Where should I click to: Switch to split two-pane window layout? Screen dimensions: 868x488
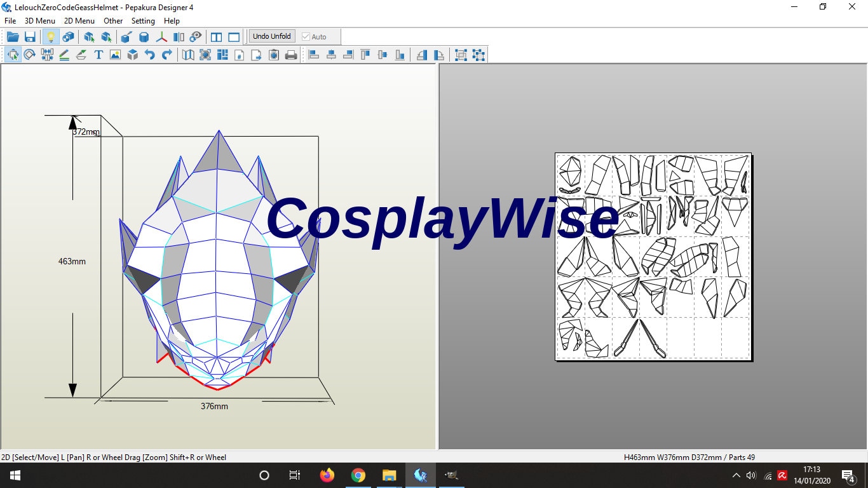[216, 36]
